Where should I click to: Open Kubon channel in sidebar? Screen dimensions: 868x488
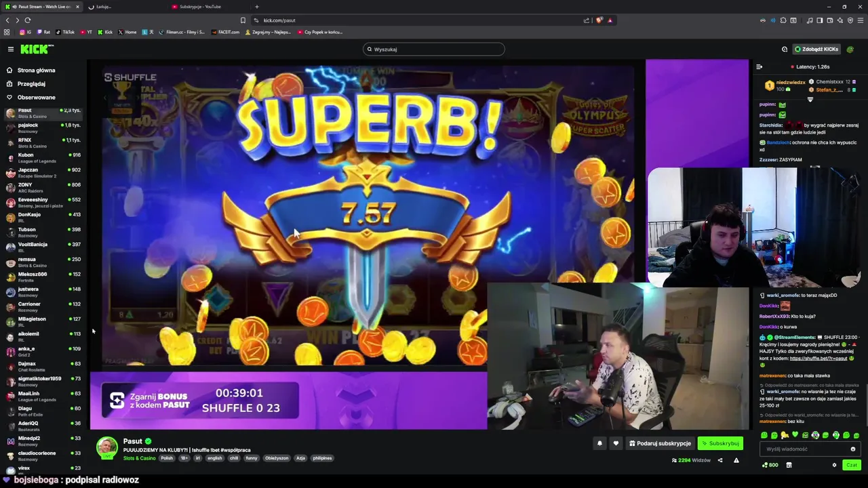(43, 158)
